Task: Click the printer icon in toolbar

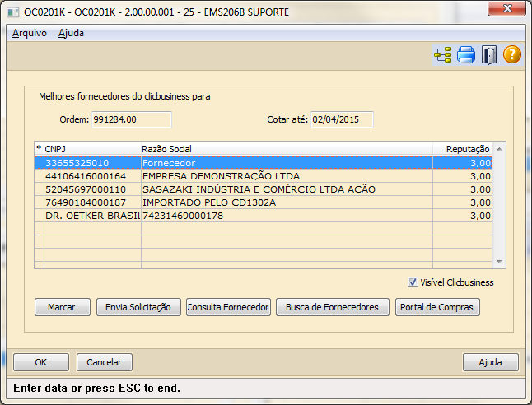Action: (x=466, y=55)
